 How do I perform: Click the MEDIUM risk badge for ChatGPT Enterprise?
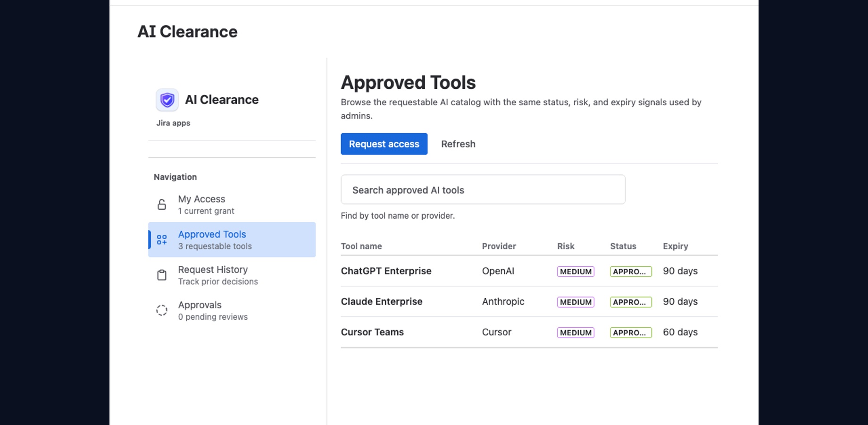[576, 272]
